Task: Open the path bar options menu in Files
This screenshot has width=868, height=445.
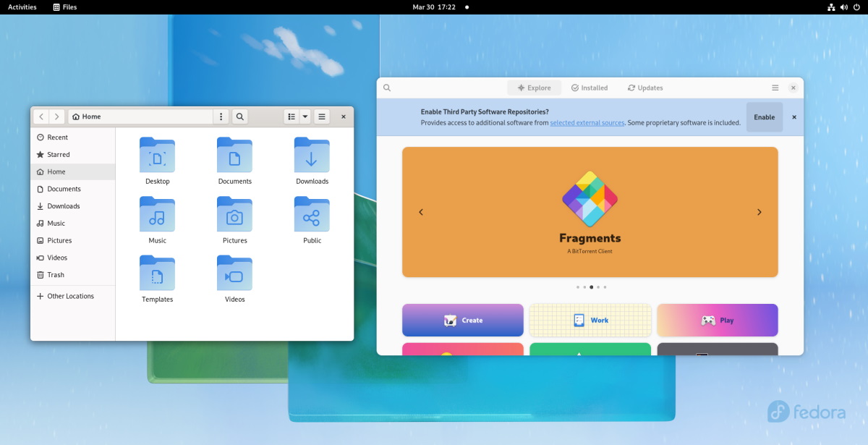Action: (221, 116)
